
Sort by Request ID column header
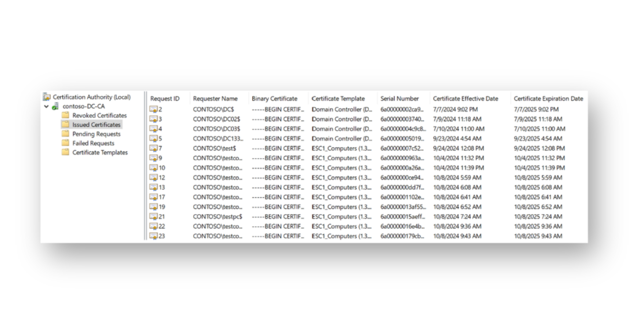point(165,99)
